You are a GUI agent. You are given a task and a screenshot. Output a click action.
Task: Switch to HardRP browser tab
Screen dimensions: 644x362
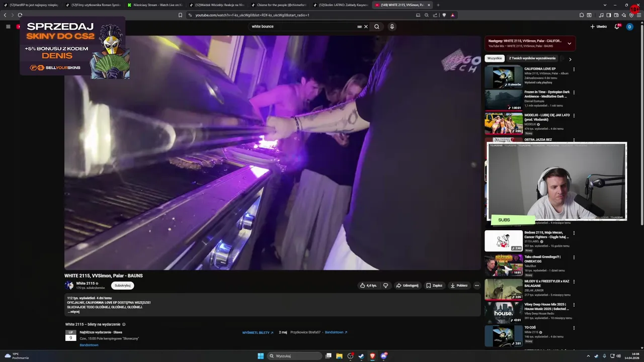(31, 5)
